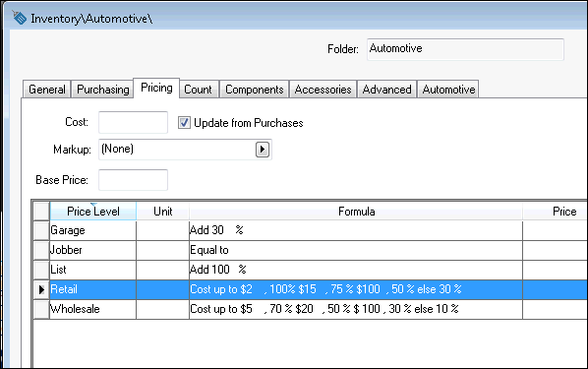This screenshot has width=588, height=369.
Task: Open the Count tab
Action: coord(198,90)
